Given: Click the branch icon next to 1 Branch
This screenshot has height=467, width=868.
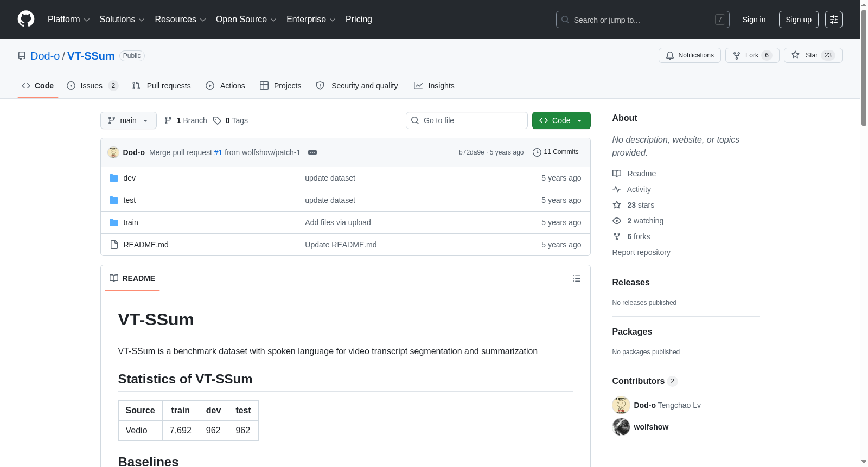Looking at the screenshot, I should pos(168,120).
